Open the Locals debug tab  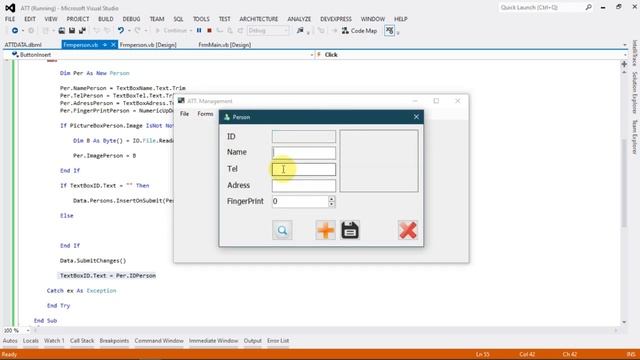coord(31,341)
